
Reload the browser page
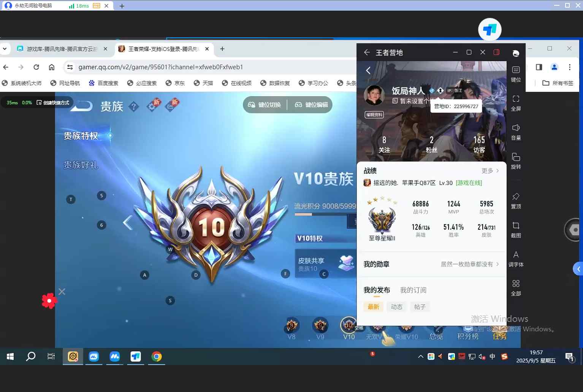click(x=36, y=67)
